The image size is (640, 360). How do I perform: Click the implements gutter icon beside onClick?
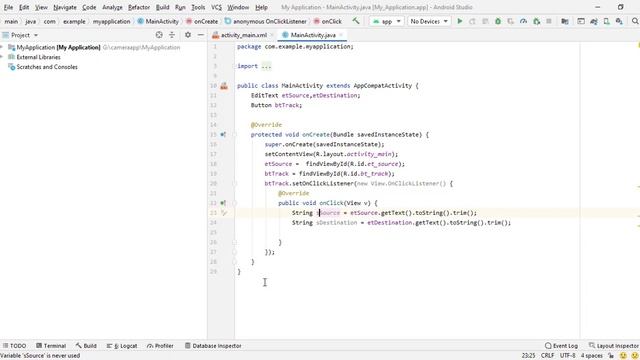point(223,203)
